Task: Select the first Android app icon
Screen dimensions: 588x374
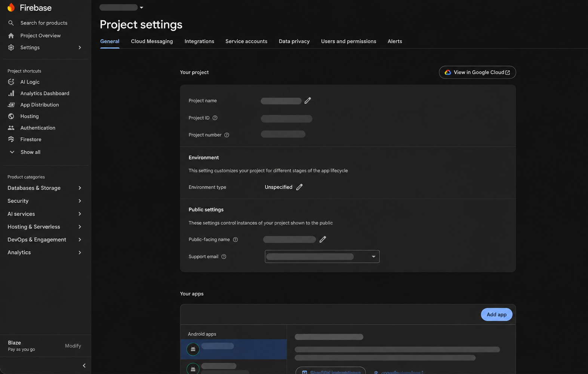Action: [193, 349]
